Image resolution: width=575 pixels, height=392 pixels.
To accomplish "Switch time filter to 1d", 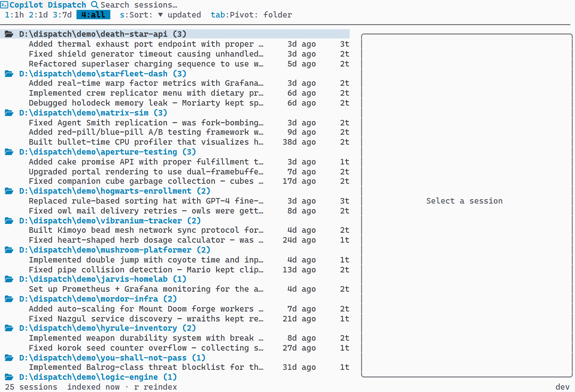I will (38, 15).
